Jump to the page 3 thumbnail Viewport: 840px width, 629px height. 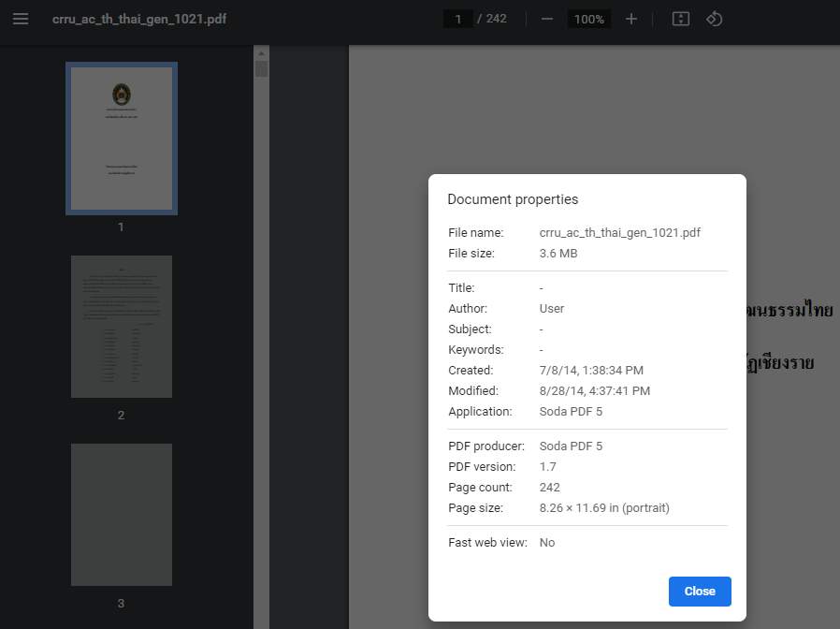(x=122, y=515)
